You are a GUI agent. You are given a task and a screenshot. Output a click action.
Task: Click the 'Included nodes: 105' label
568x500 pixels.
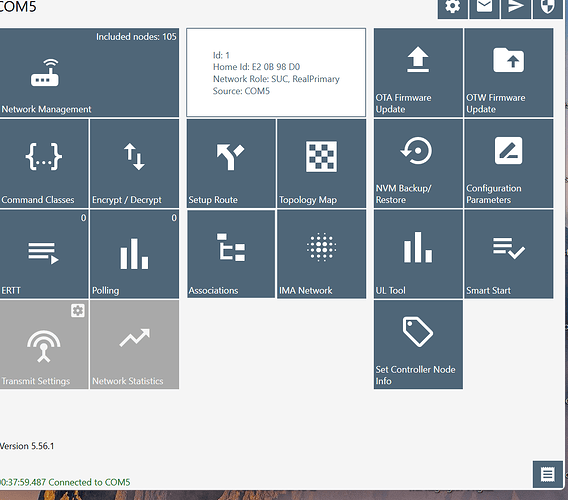click(x=136, y=37)
